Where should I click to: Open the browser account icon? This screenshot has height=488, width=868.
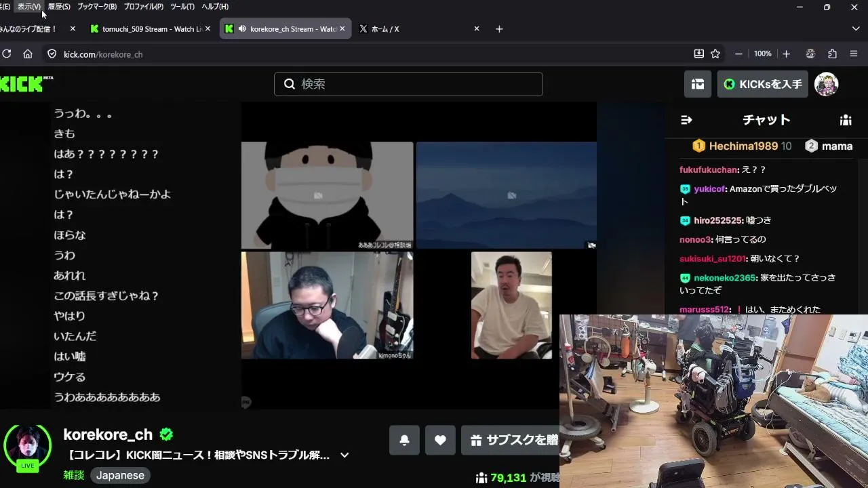click(810, 54)
